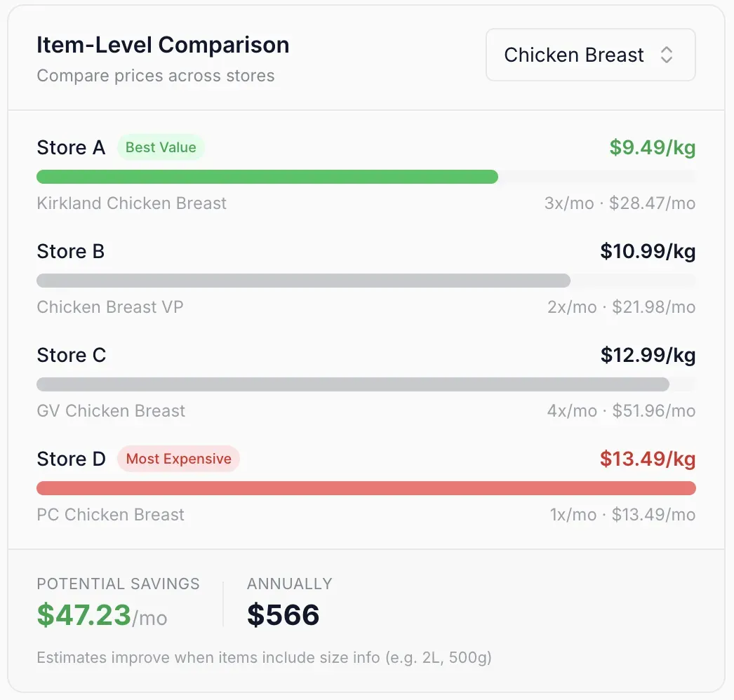Expand the Store A comparison row

(71, 147)
